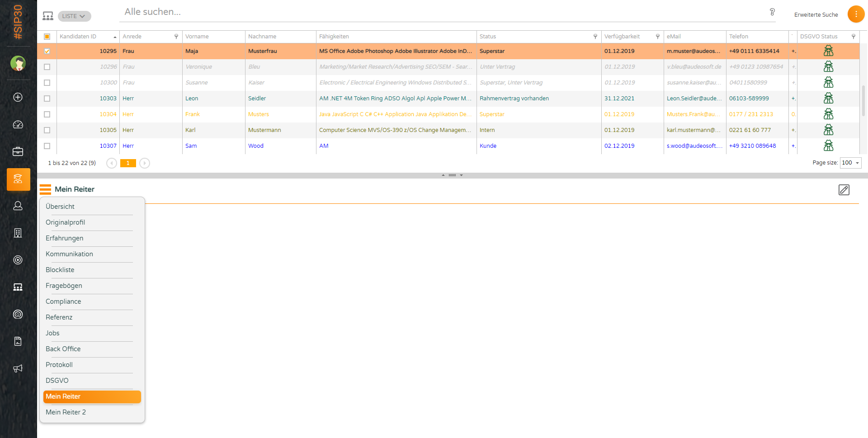
Task: Uncheck the checkbox for candidate 10295
Action: [x=47, y=51]
